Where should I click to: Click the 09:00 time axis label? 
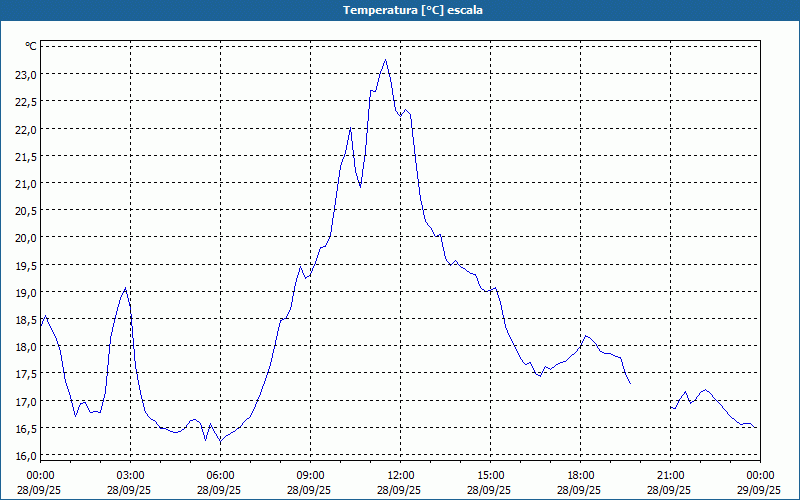310,475
